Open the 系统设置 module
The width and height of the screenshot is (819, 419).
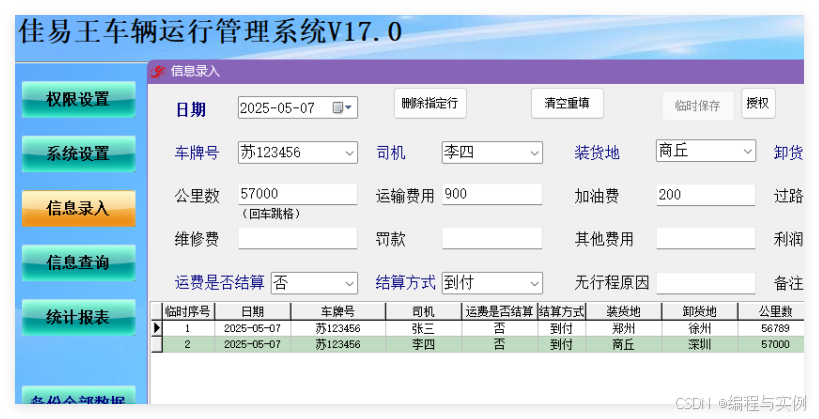click(78, 153)
